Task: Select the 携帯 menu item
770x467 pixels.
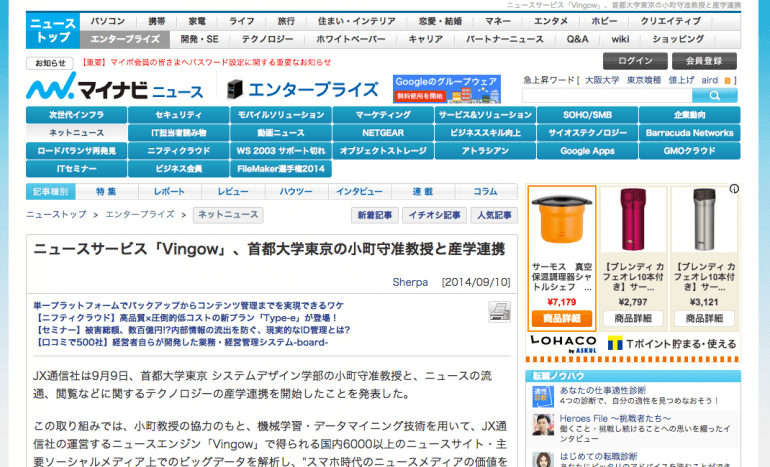Action: click(157, 21)
